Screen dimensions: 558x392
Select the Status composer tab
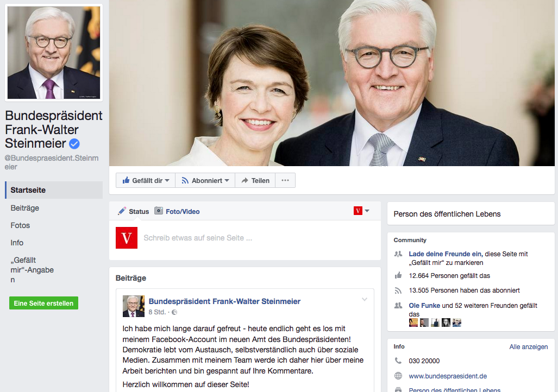(134, 211)
